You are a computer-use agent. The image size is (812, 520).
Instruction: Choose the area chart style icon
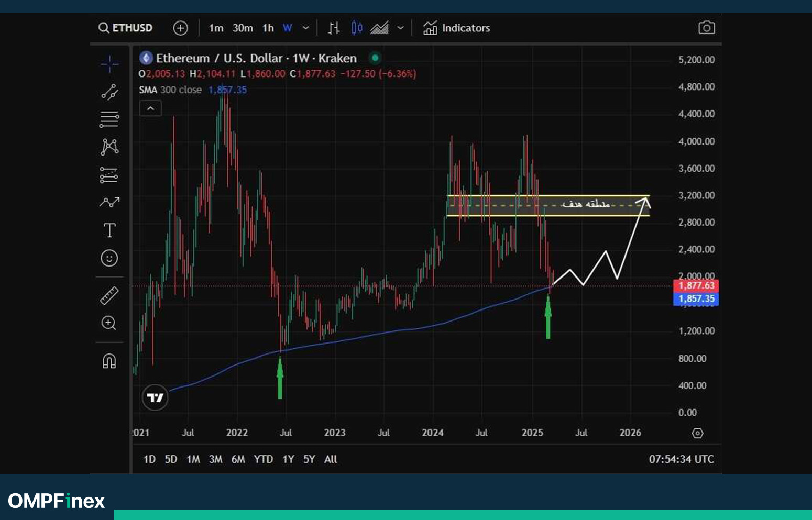click(380, 28)
